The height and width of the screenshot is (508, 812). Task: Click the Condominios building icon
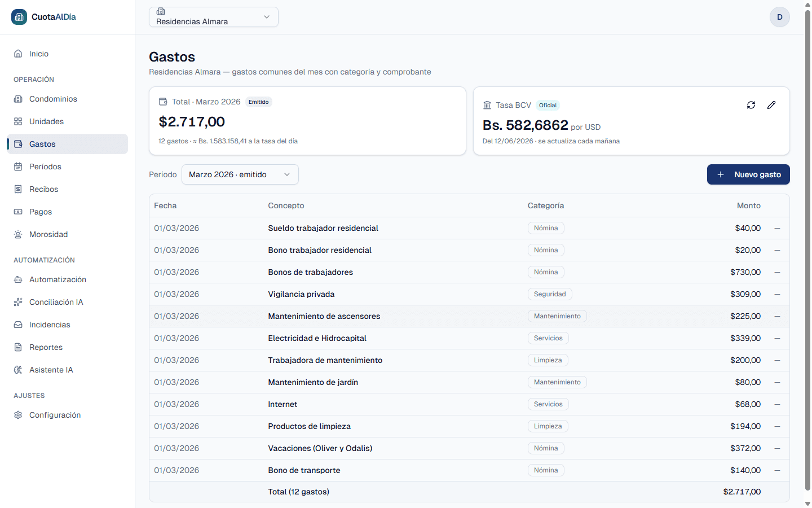point(18,99)
